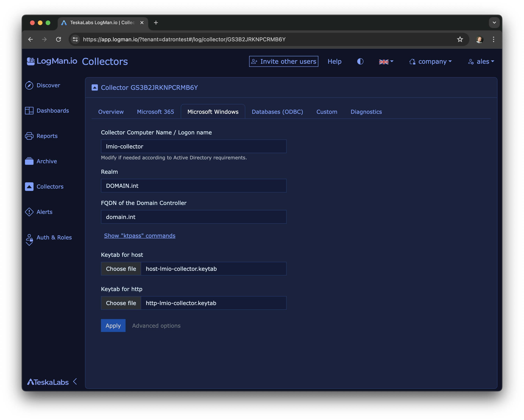Switch to the Diagnostics tab
This screenshot has height=420, width=524.
click(366, 112)
